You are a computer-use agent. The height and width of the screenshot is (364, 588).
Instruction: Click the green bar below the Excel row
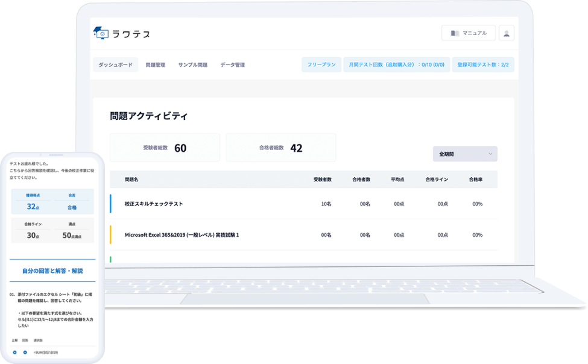click(x=111, y=259)
